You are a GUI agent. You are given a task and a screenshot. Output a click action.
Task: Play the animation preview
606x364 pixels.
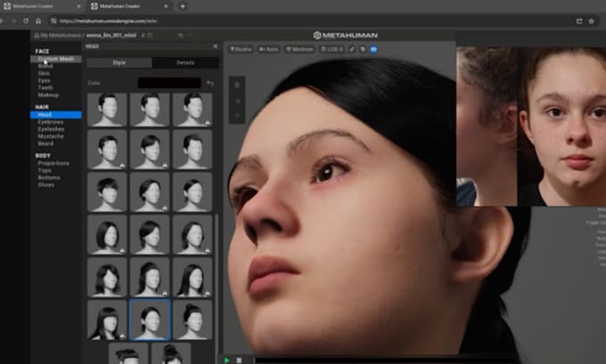(x=226, y=360)
